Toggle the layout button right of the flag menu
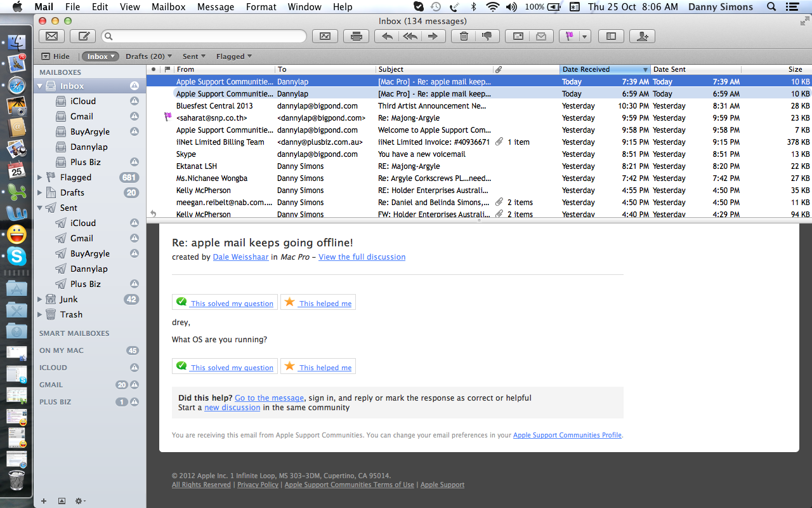 point(611,36)
